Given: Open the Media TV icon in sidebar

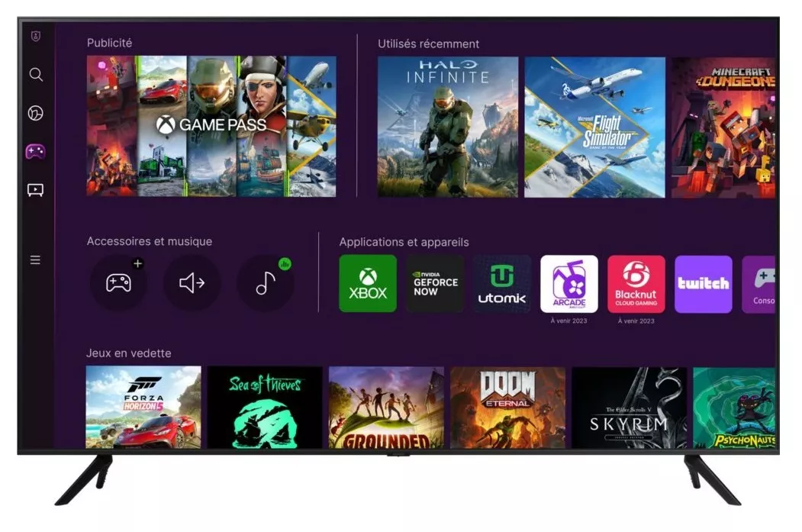Looking at the screenshot, I should [x=35, y=190].
